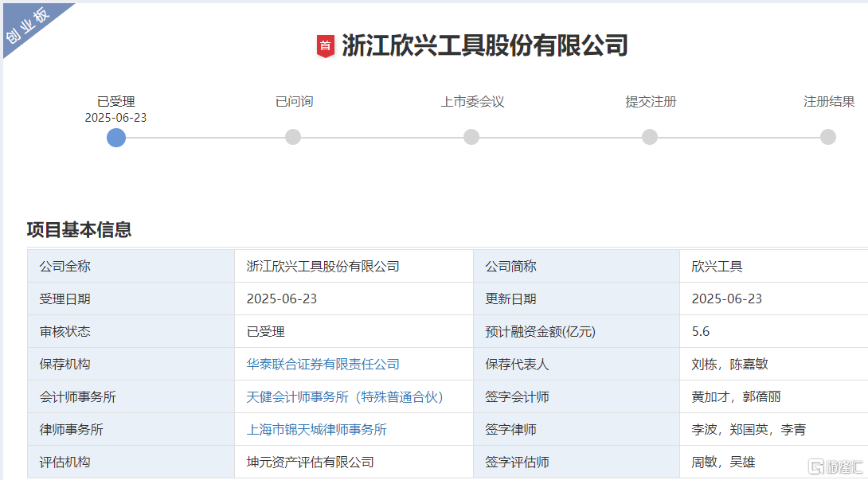The width and height of the screenshot is (868, 480).
Task: Click the 受理日期 label cell
Action: 131,299
